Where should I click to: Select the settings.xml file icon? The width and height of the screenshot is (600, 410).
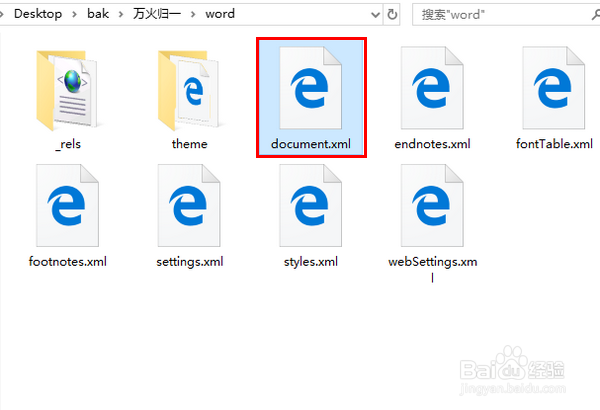point(189,206)
